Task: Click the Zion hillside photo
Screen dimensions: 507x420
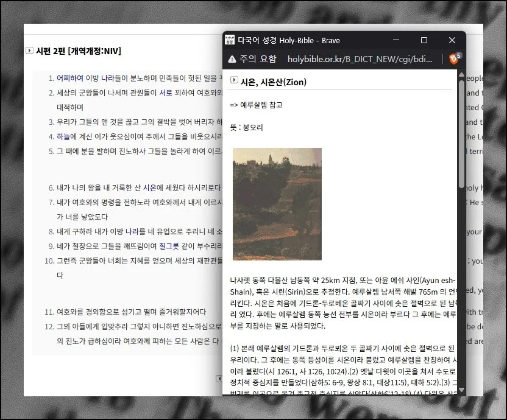Action: 277,204
